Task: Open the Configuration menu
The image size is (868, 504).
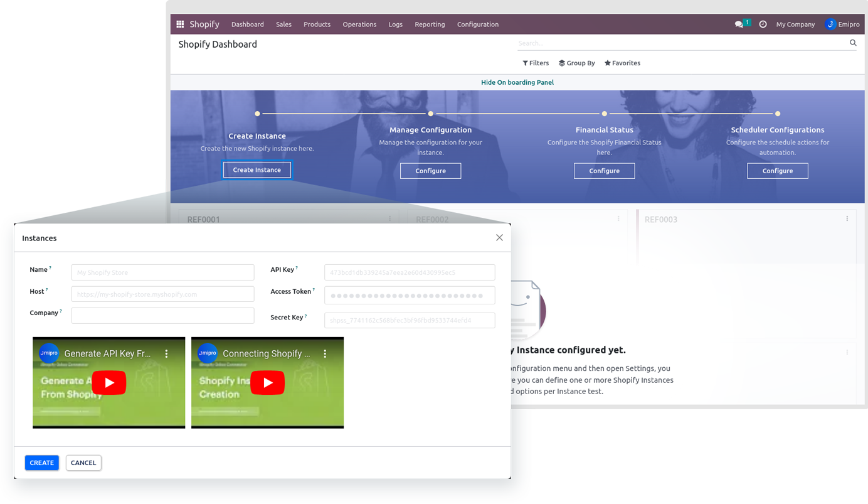Action: (478, 24)
